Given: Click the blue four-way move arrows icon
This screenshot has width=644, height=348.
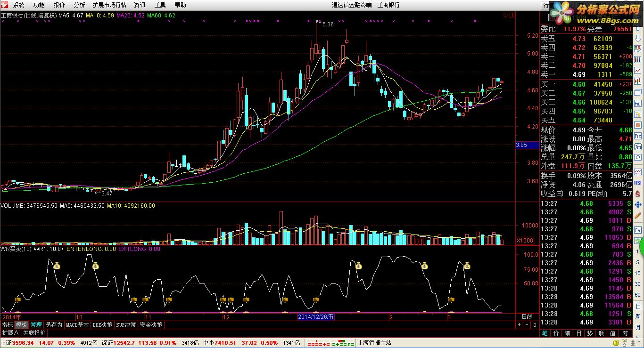Looking at the screenshot, I should coord(637,205).
